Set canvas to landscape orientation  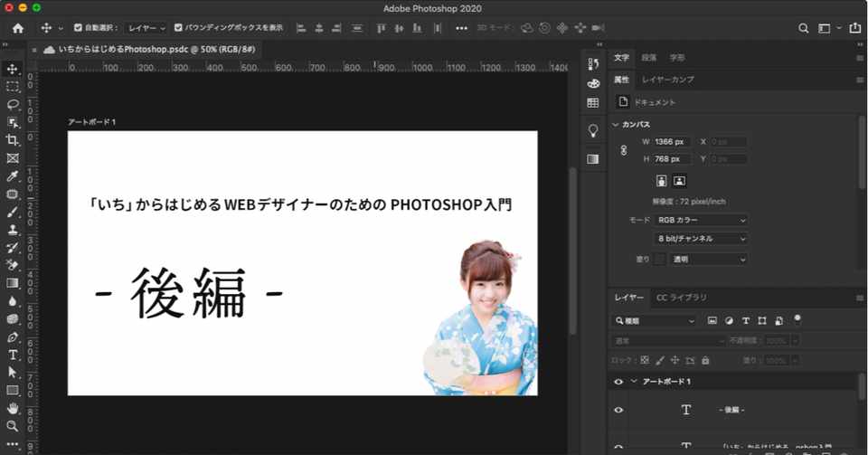pos(679,181)
